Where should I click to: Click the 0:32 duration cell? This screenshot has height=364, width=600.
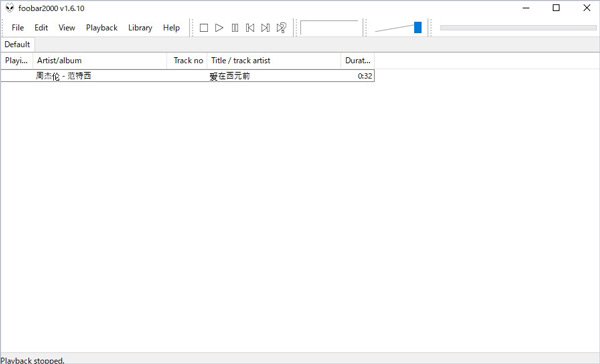[365, 76]
